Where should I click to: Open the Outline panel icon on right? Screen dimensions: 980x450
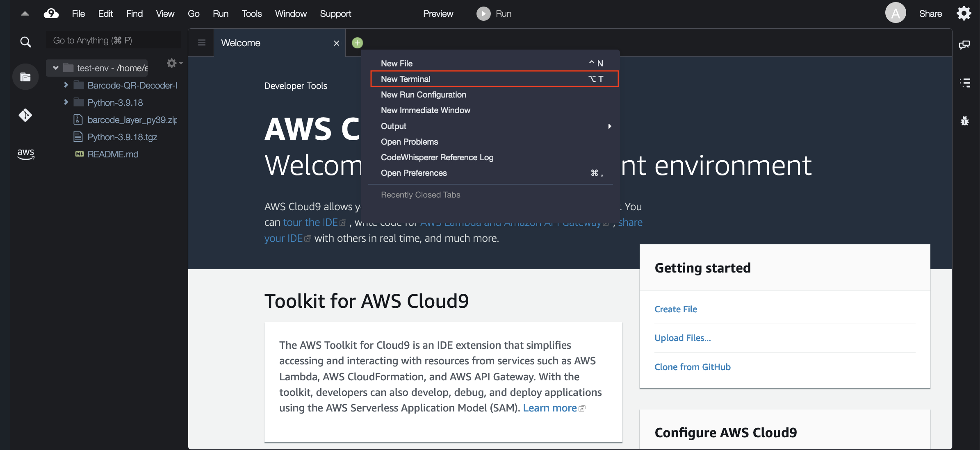pyautogui.click(x=965, y=83)
